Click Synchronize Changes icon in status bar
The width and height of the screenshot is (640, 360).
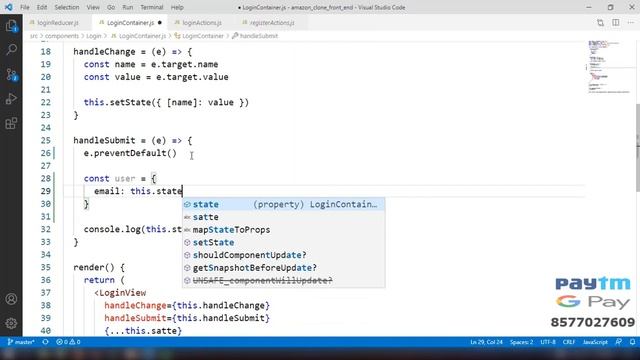(45, 342)
